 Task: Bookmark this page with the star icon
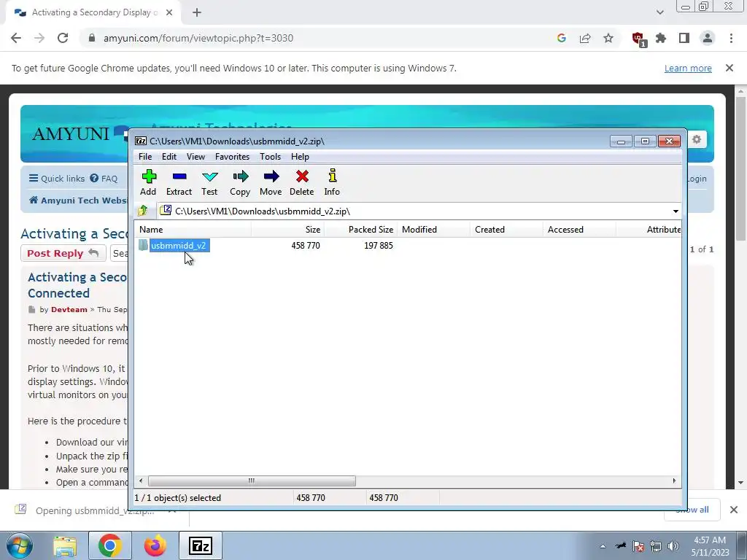[x=608, y=38]
